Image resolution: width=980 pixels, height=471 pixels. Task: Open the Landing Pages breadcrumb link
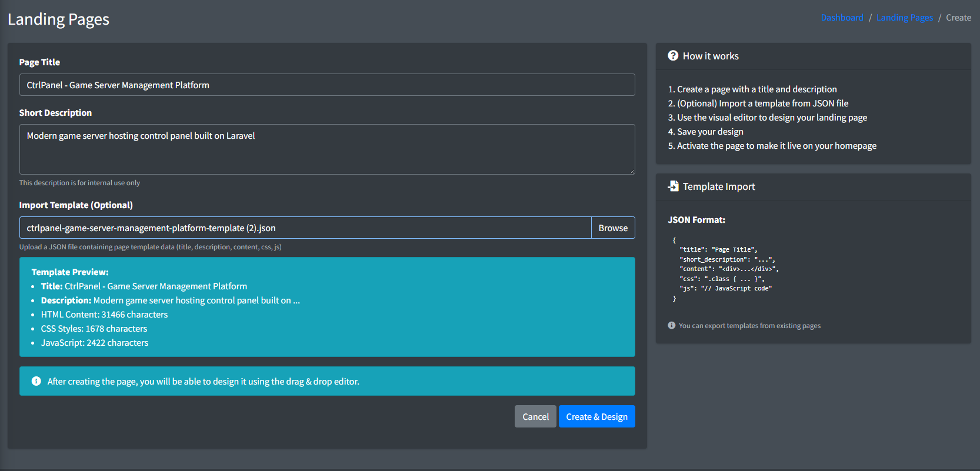(x=904, y=18)
